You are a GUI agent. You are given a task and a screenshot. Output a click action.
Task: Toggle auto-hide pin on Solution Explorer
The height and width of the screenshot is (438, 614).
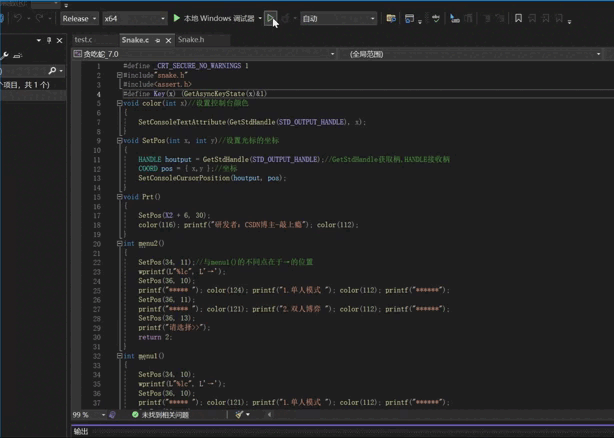pyautogui.click(x=49, y=41)
